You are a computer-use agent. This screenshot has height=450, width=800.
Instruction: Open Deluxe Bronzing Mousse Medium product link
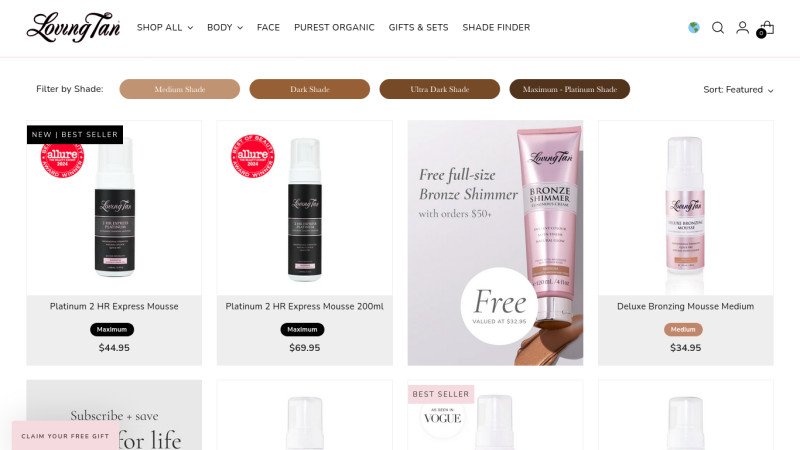(x=685, y=306)
